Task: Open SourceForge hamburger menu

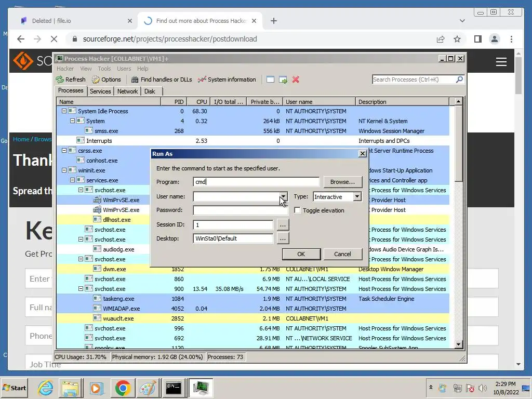Action: [x=501, y=62]
